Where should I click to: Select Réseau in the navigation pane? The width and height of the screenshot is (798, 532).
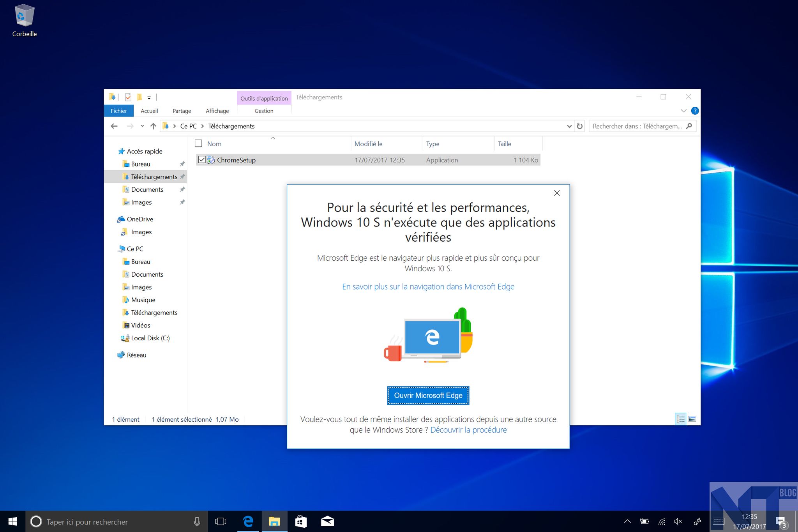136,355
